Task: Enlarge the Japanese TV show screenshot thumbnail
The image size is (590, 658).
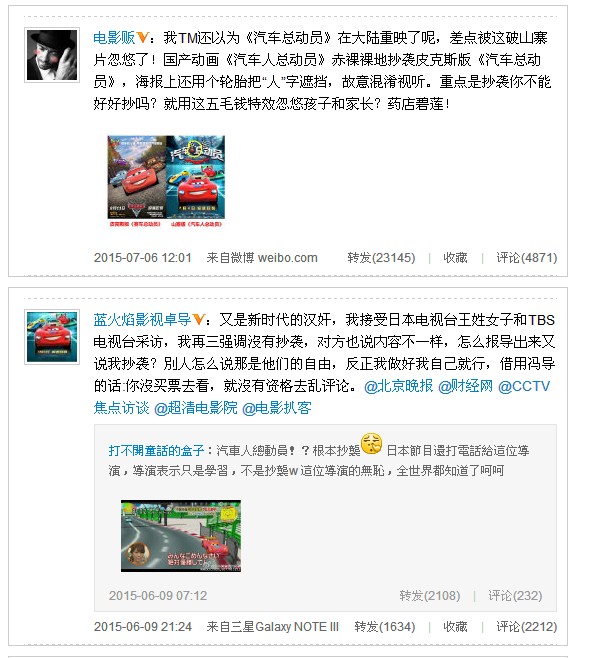Action: click(181, 535)
